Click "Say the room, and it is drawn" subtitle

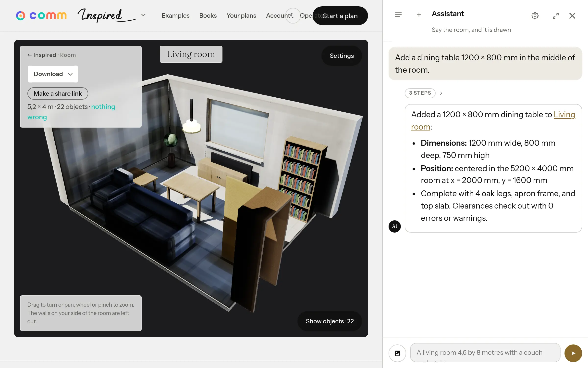(471, 30)
